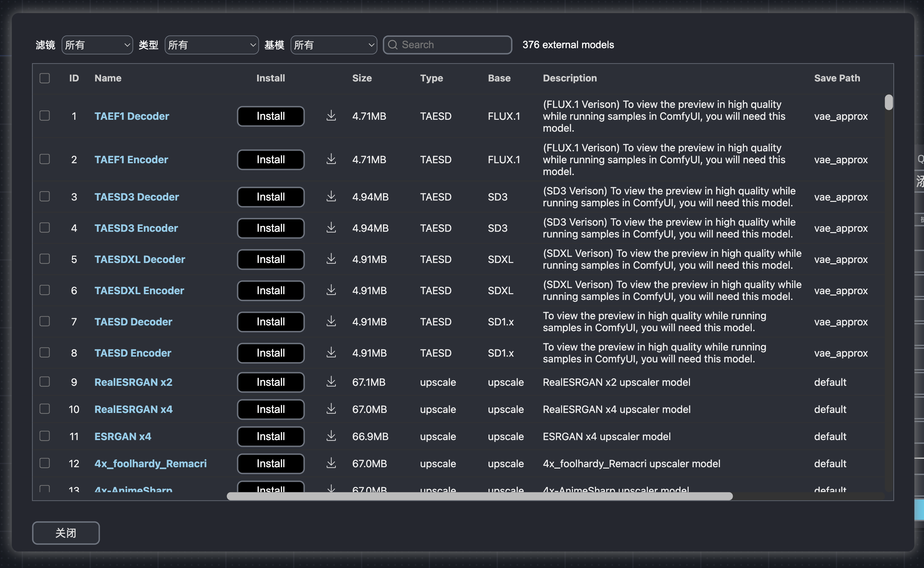This screenshot has height=568, width=924.
Task: Toggle the select-all checkbox in header
Action: tap(45, 78)
